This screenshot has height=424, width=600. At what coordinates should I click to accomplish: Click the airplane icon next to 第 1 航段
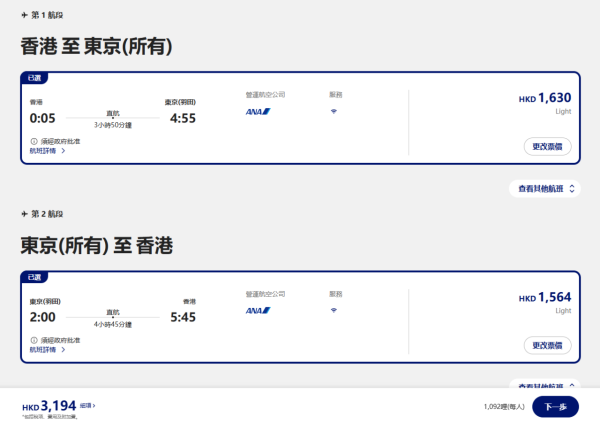(x=24, y=15)
